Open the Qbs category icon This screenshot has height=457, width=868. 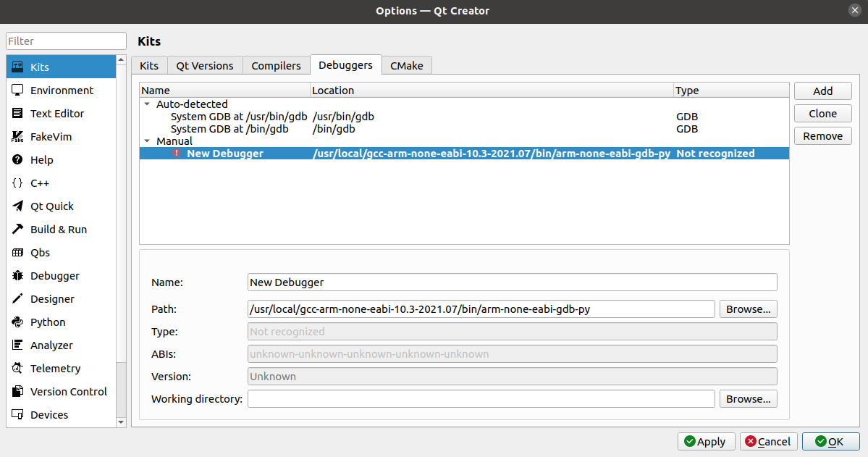[17, 253]
